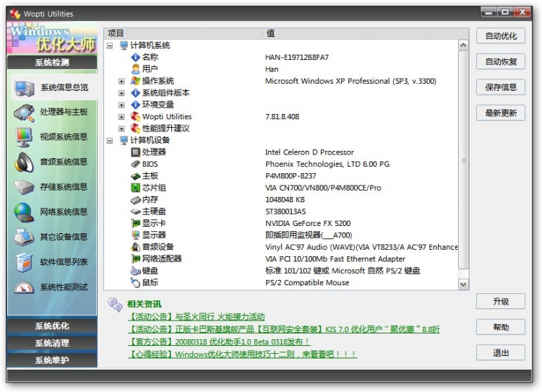Open 存储系统信息 drive icon
542x392 pixels.
pos(24,187)
